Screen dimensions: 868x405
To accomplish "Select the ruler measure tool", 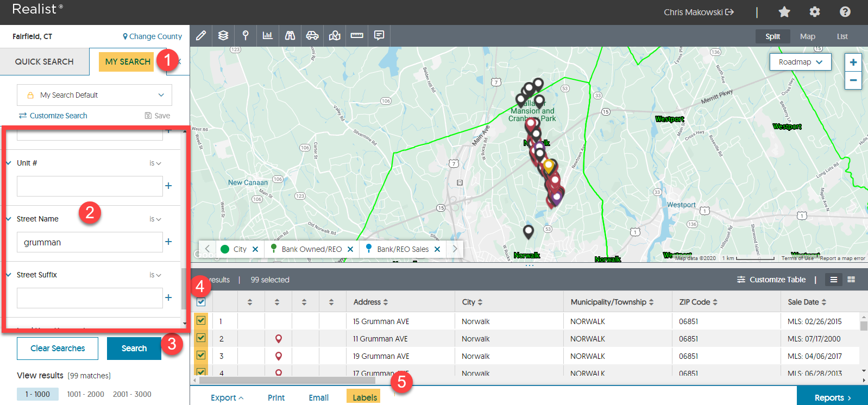I will pyautogui.click(x=357, y=36).
